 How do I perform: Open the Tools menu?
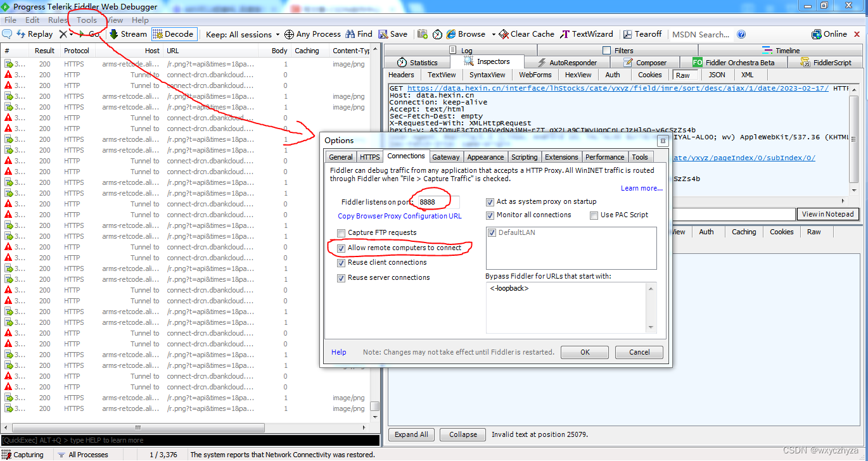point(87,20)
